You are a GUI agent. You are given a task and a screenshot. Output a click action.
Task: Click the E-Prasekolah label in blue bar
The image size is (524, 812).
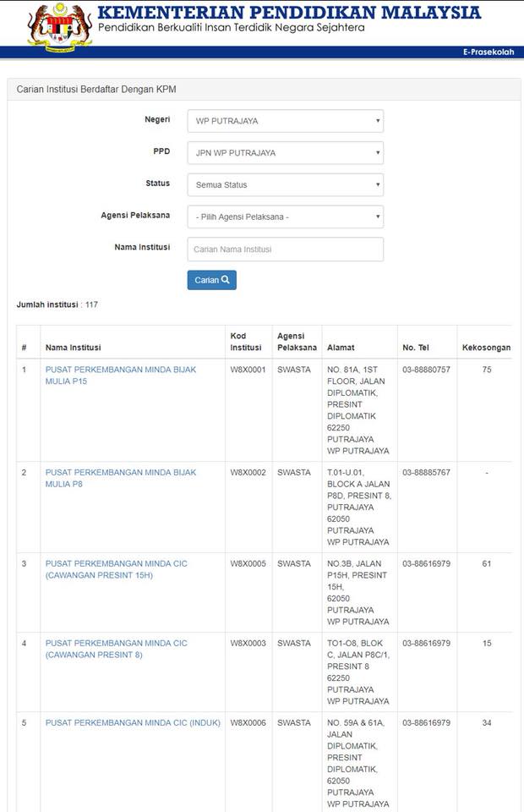(x=489, y=52)
